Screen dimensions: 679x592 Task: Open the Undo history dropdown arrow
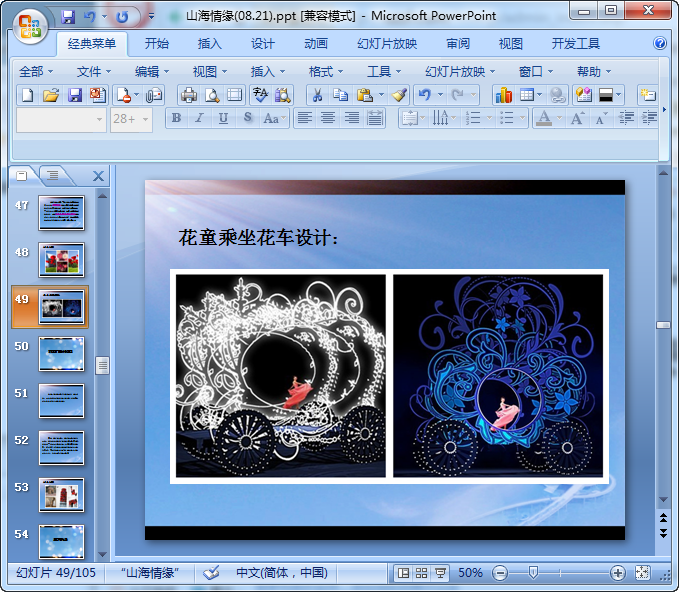tap(440, 94)
